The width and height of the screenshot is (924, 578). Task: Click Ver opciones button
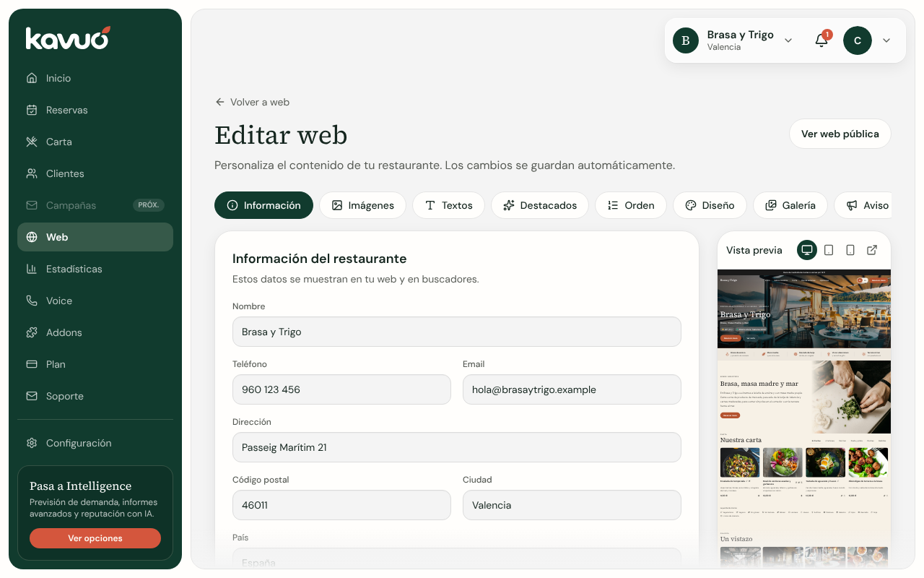[x=95, y=538]
